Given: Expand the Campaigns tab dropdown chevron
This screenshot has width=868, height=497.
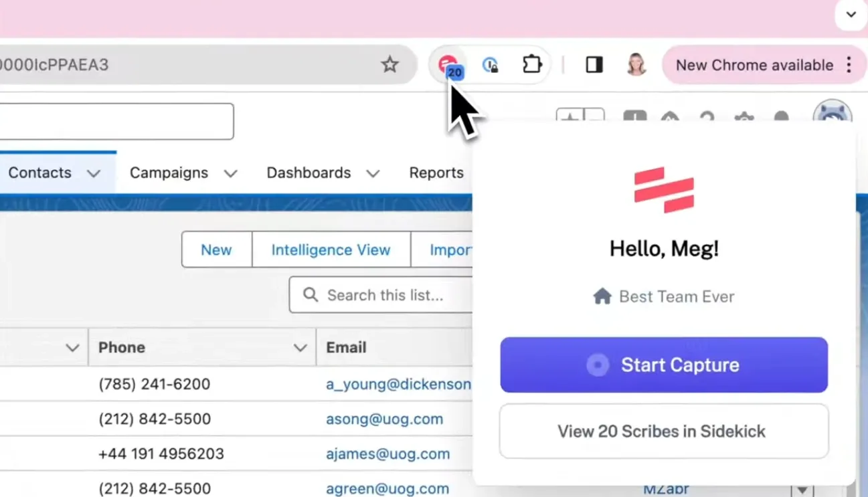Looking at the screenshot, I should [x=230, y=173].
